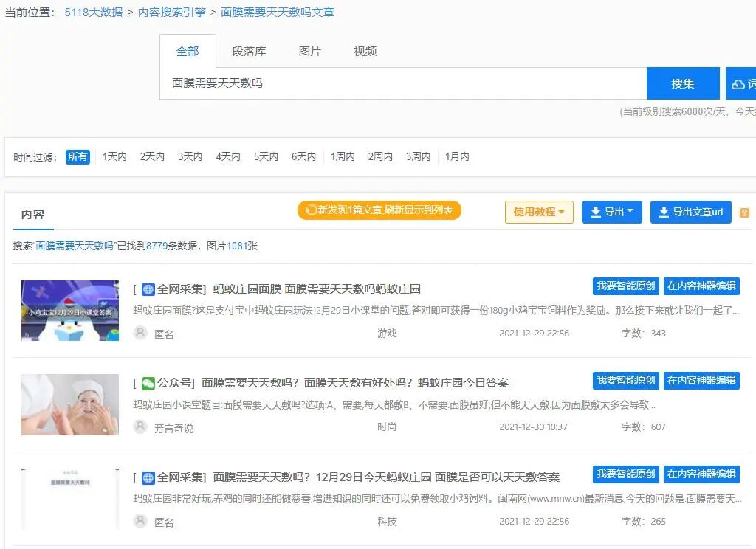Click avatar icon in the 游戏 category row
Screen dimensions: 756x549
click(140, 333)
